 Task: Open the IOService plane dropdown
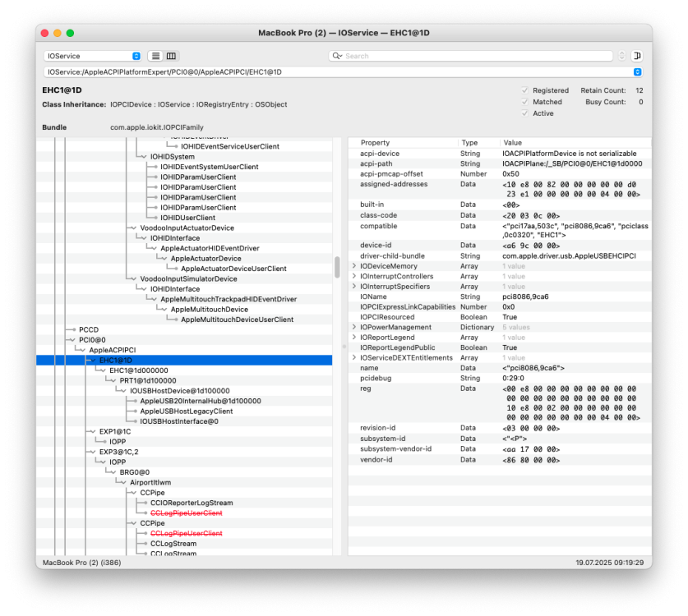click(x=93, y=56)
